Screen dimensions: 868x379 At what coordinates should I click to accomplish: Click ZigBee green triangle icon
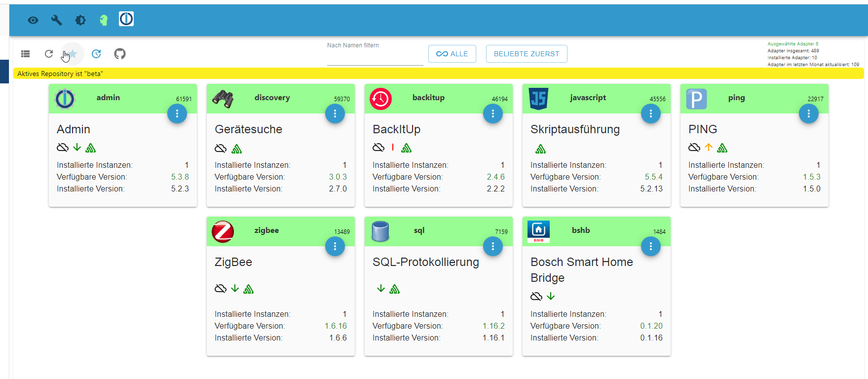pyautogui.click(x=249, y=289)
